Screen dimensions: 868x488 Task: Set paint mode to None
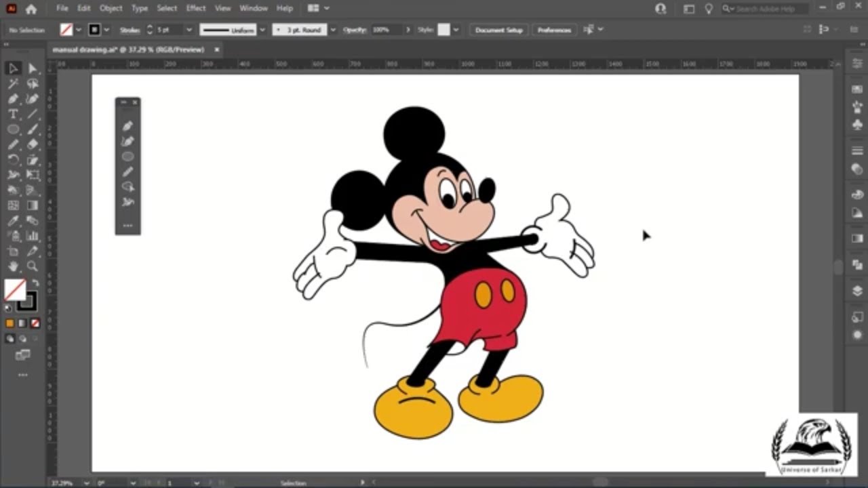(35, 323)
